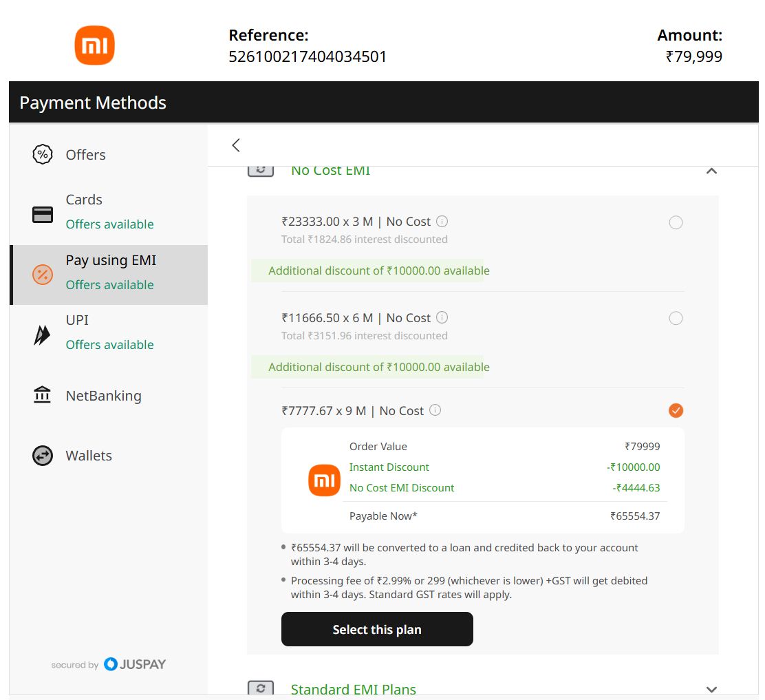Open the Cards payment method

tap(109, 215)
